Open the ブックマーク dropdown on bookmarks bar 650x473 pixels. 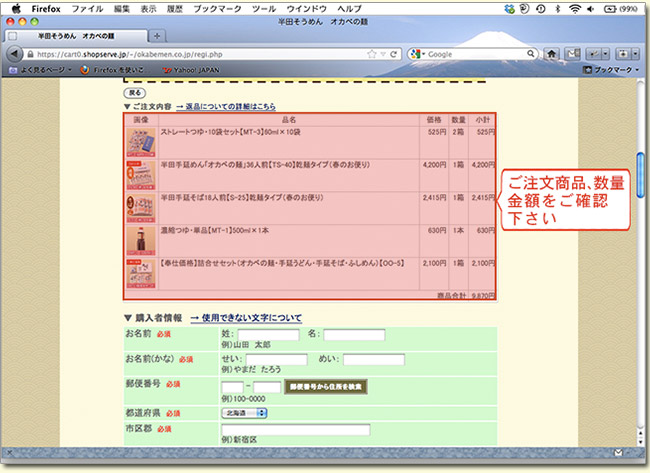point(612,70)
